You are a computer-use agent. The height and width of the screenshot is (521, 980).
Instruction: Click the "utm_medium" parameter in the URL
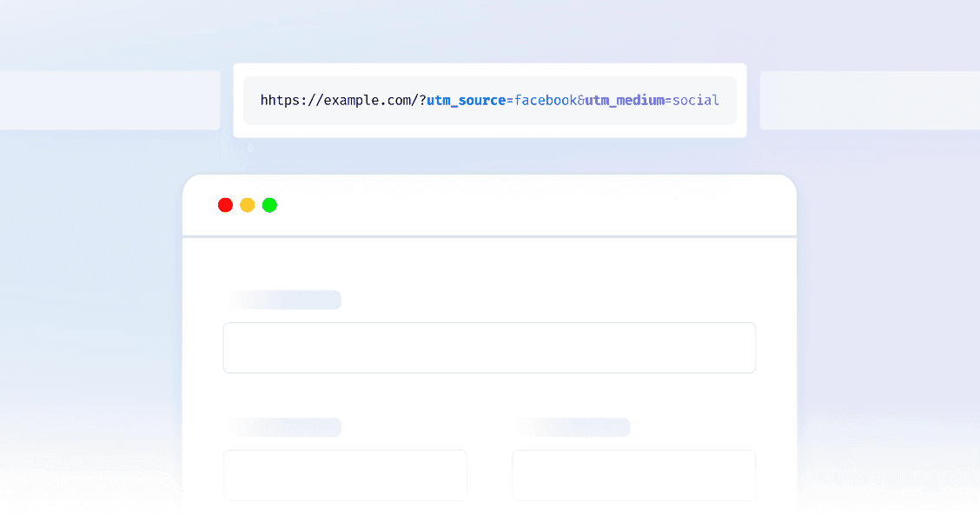pyautogui.click(x=625, y=100)
